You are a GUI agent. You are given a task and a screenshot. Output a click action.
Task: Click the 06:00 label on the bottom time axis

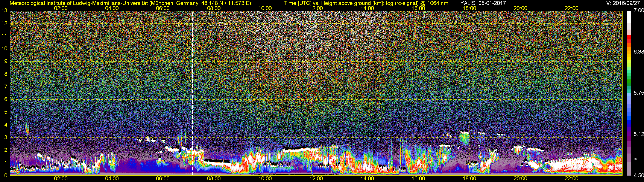(x=163, y=179)
